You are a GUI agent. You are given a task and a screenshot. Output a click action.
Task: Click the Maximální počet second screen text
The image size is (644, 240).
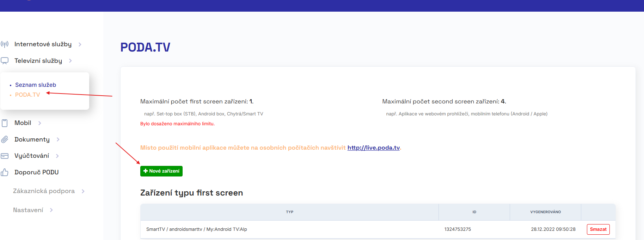pos(444,102)
